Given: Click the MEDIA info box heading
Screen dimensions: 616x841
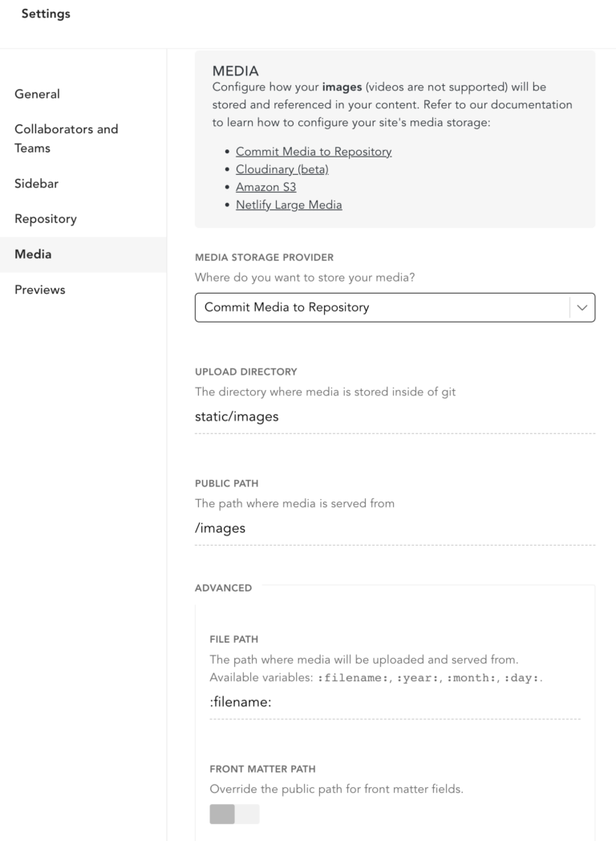Looking at the screenshot, I should tap(235, 71).
